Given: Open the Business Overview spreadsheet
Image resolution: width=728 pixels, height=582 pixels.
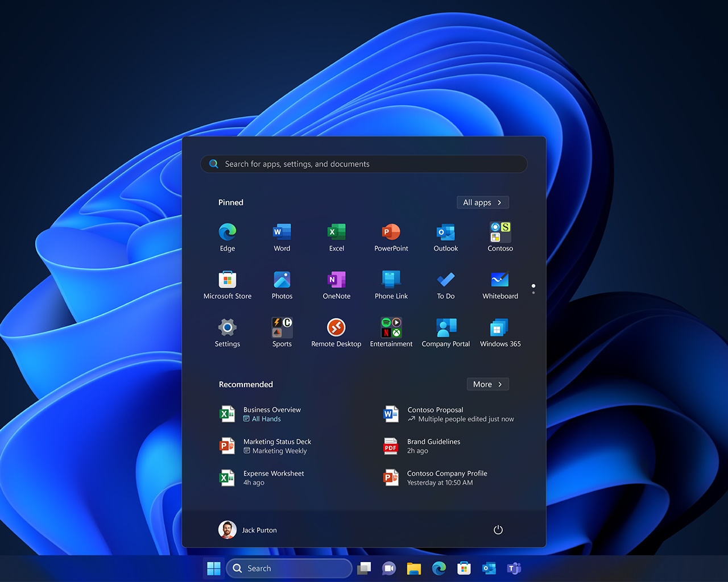Looking at the screenshot, I should pos(260,414).
